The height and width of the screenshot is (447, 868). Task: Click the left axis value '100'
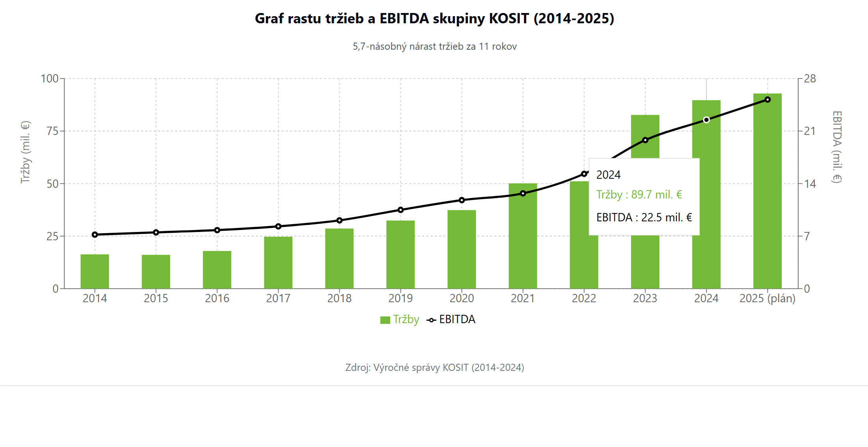point(50,79)
